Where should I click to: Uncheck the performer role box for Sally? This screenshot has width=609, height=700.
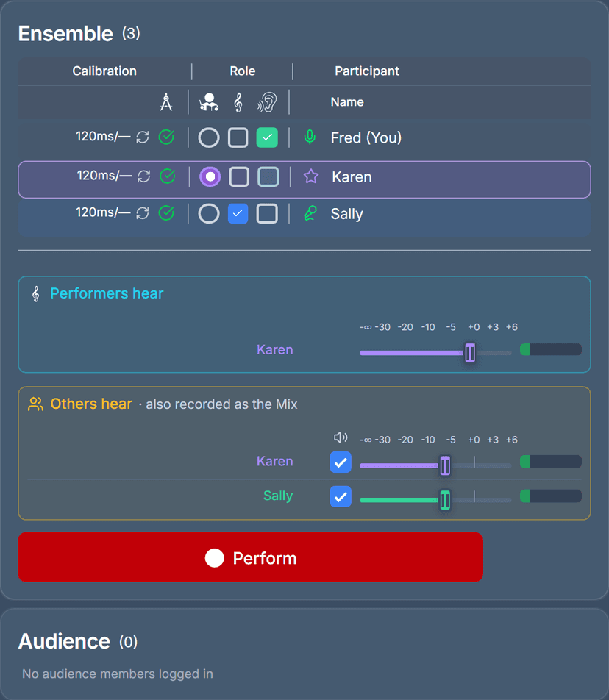238,214
